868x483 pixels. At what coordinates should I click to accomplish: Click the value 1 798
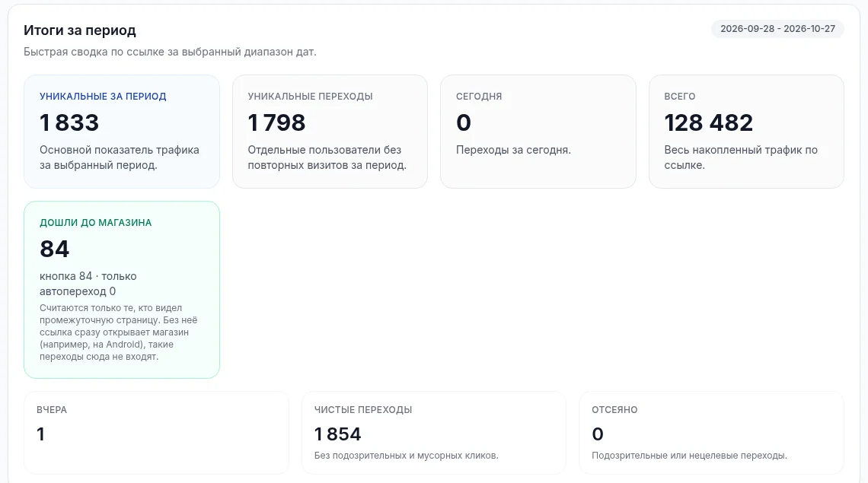pos(276,122)
